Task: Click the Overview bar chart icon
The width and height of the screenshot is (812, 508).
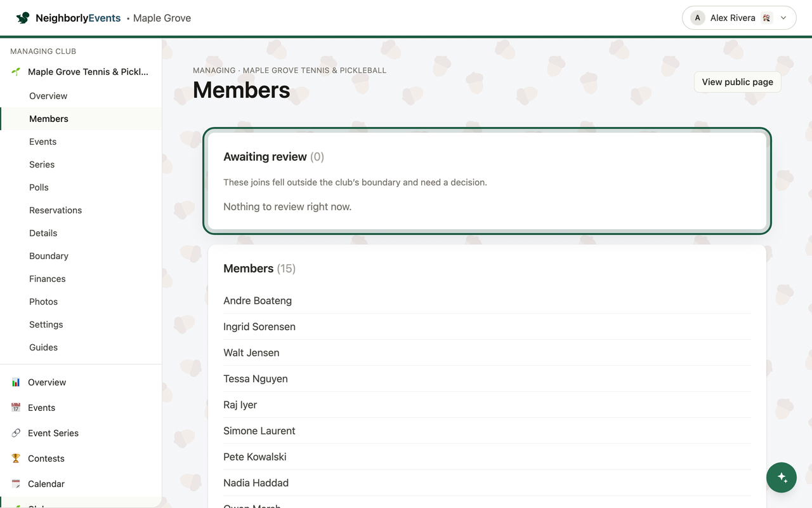Action: click(16, 382)
